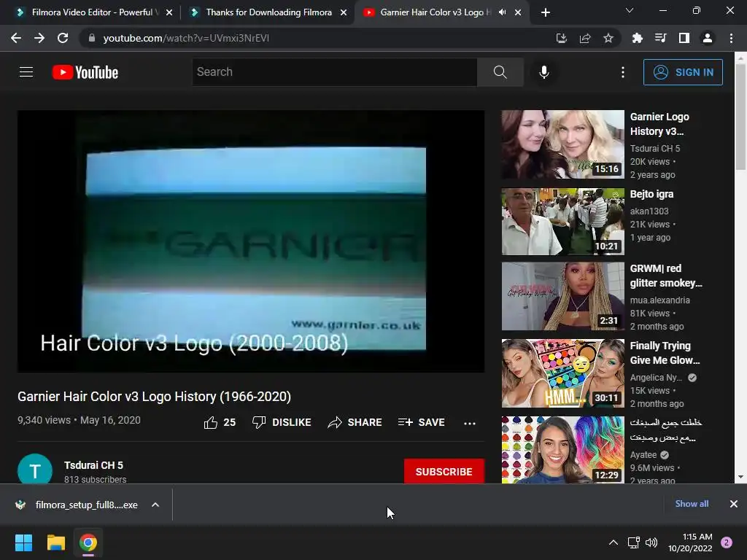Viewport: 747px width, 560px height.
Task: Click share this page icon in address bar
Action: [x=585, y=38]
